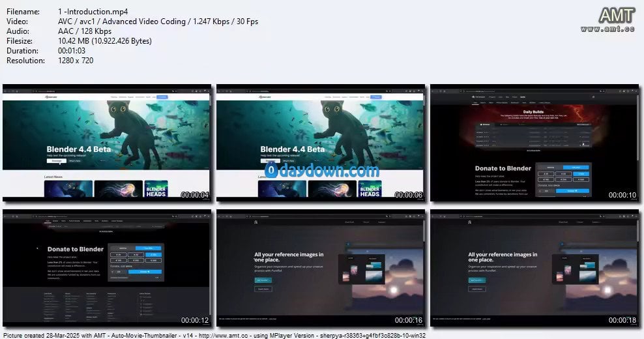The width and height of the screenshot is (644, 339).
Task: Click the blue nav button in the 00:00:04 frame header
Action: click(x=162, y=97)
